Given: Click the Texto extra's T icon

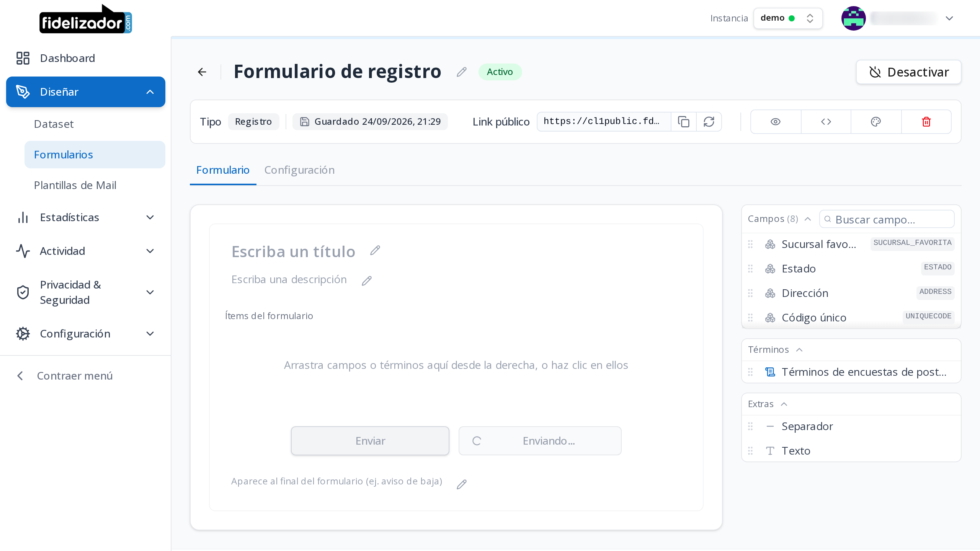Looking at the screenshot, I should [x=770, y=451].
